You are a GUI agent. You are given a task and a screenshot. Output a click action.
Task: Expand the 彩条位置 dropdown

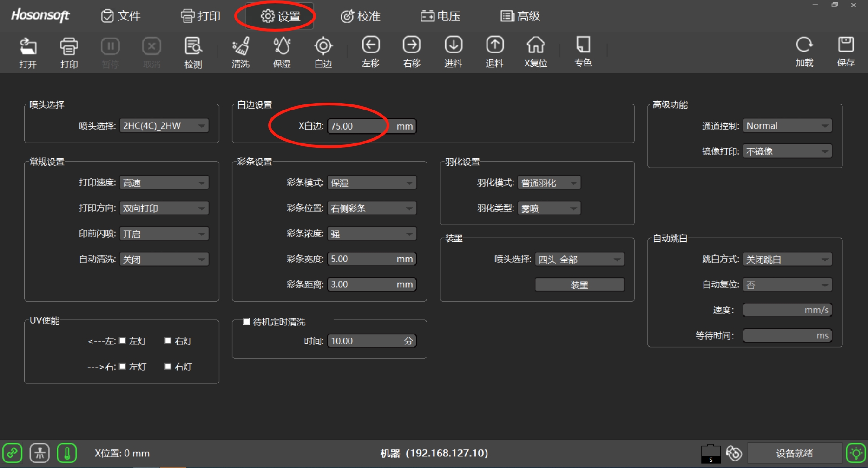[371, 208]
